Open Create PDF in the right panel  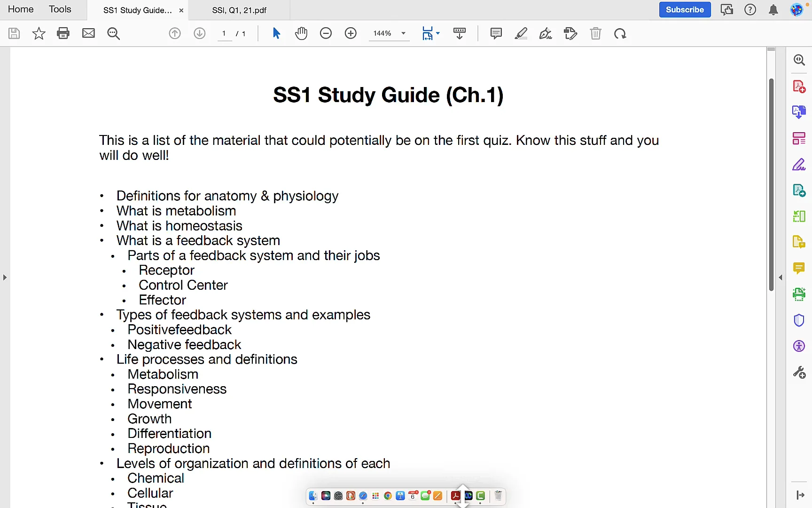coord(799,86)
